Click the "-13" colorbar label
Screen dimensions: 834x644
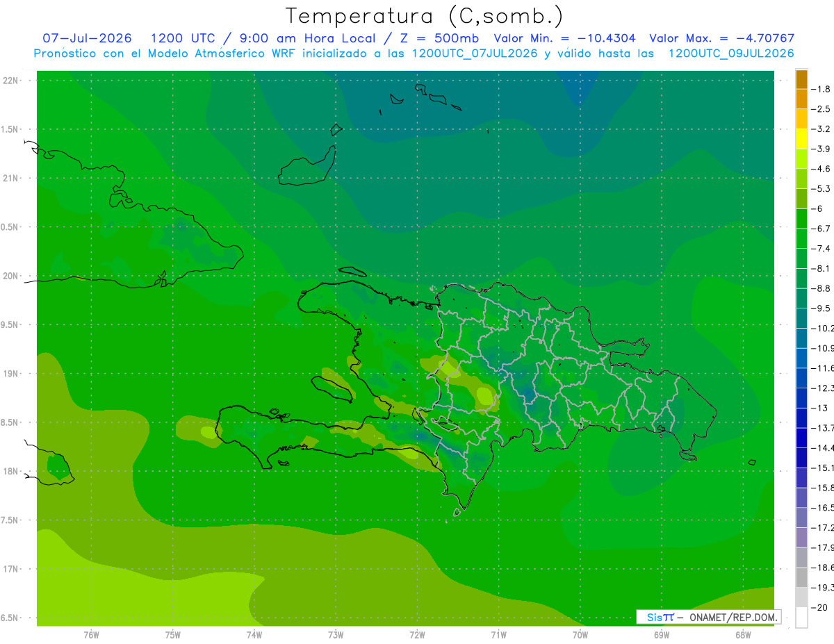click(819, 408)
